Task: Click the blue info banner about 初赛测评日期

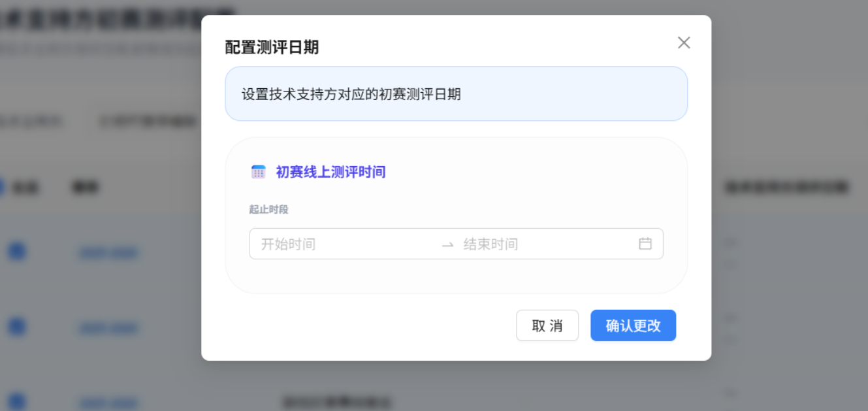Action: point(456,93)
